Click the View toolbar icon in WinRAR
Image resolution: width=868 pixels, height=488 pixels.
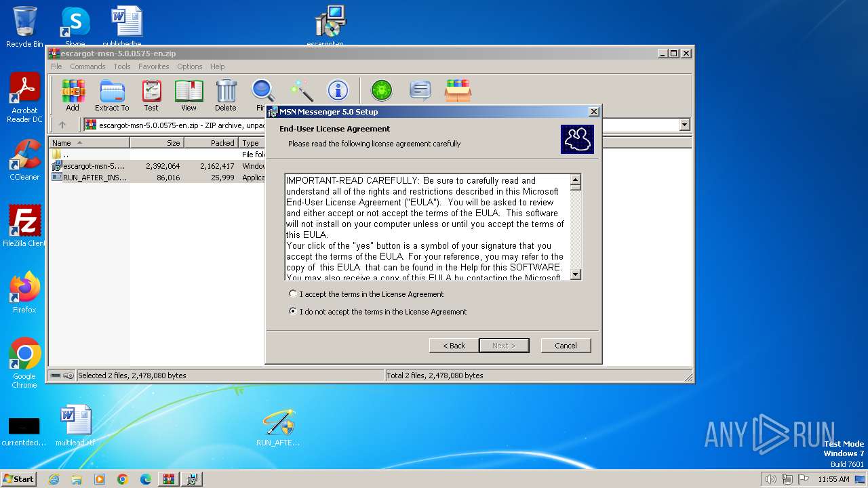[x=189, y=95]
